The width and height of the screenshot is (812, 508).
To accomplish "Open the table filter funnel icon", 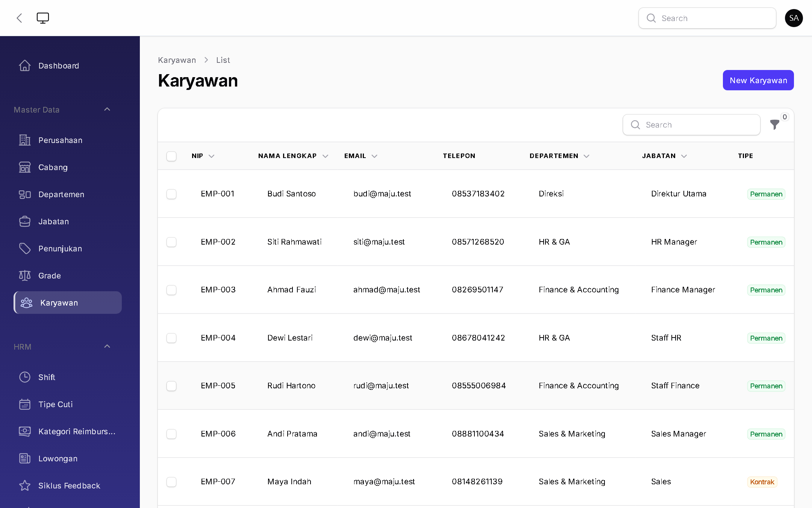I will tap(774, 125).
